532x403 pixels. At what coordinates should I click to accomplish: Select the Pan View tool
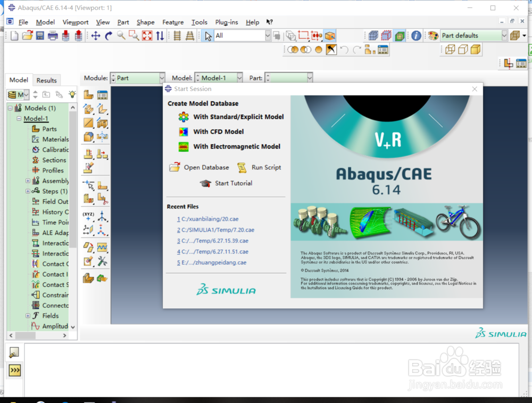coord(96,35)
